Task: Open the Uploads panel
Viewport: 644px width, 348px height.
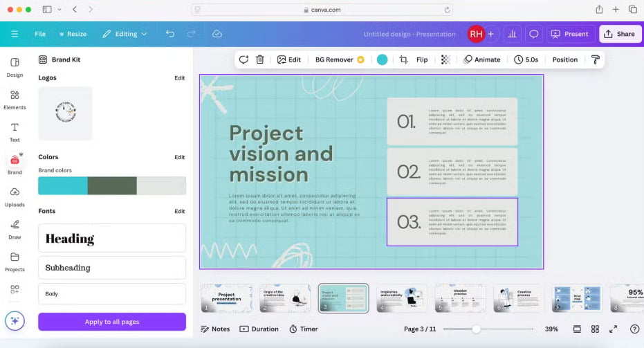Action: [x=15, y=197]
